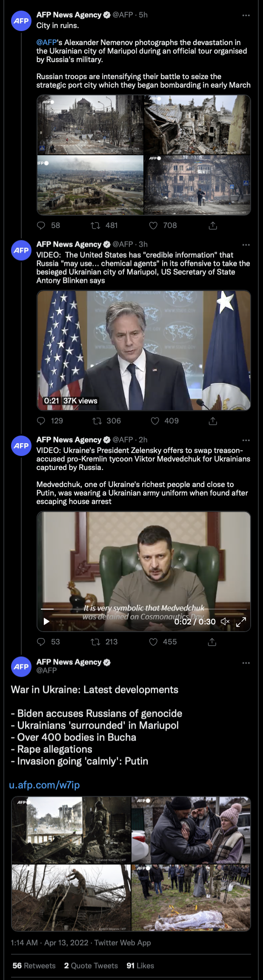Retweet the Blinken video tweet

97,421
